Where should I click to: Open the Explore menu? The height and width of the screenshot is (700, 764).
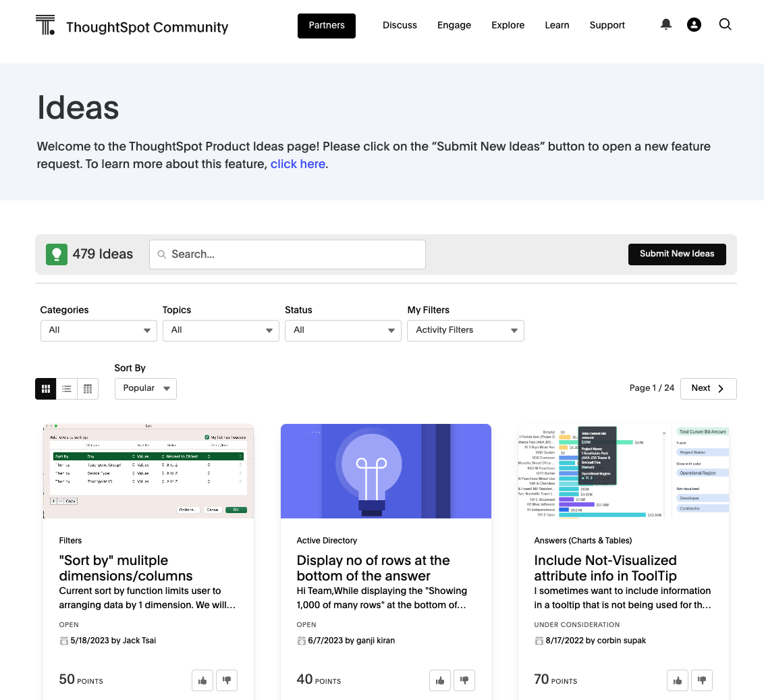508,26
